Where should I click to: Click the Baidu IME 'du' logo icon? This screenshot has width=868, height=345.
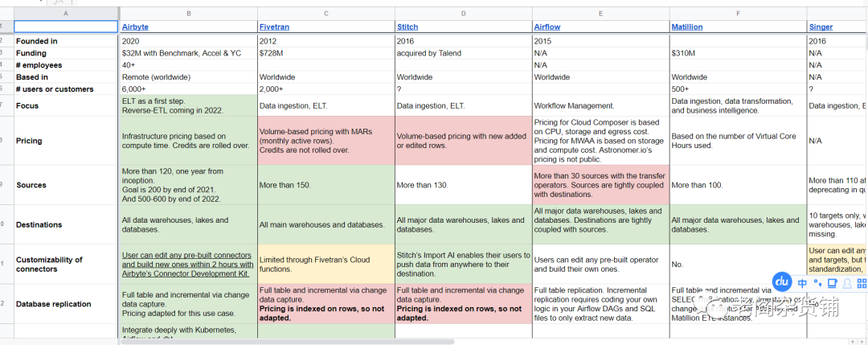click(x=782, y=282)
